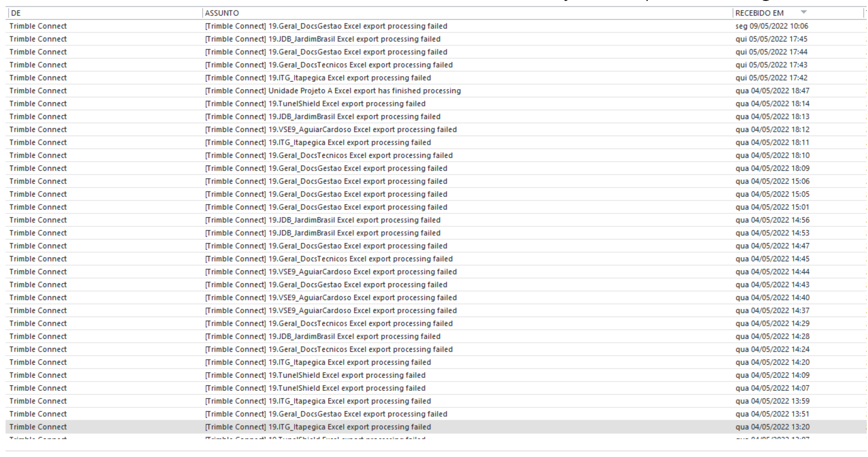Screen dimensions: 868x457
Task: Open Geral_DocsGestao email received qui 05/05/2022 17:44
Action: (x=436, y=52)
